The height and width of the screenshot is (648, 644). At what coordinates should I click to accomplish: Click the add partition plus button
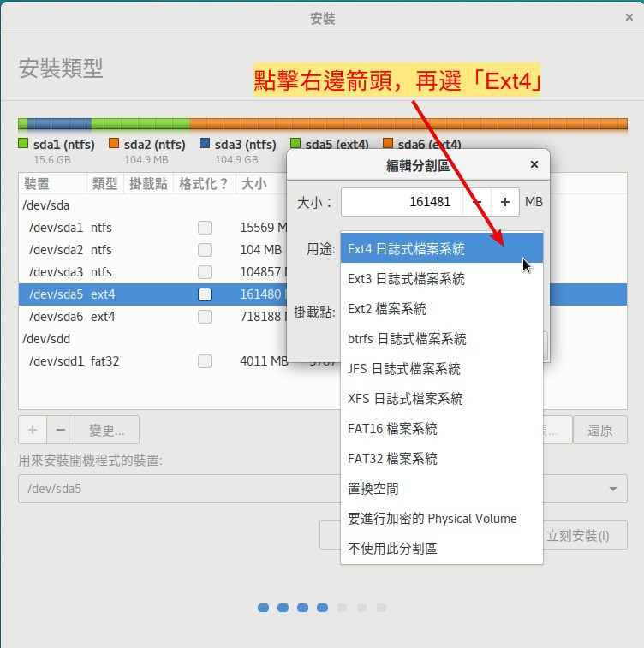click(x=33, y=430)
